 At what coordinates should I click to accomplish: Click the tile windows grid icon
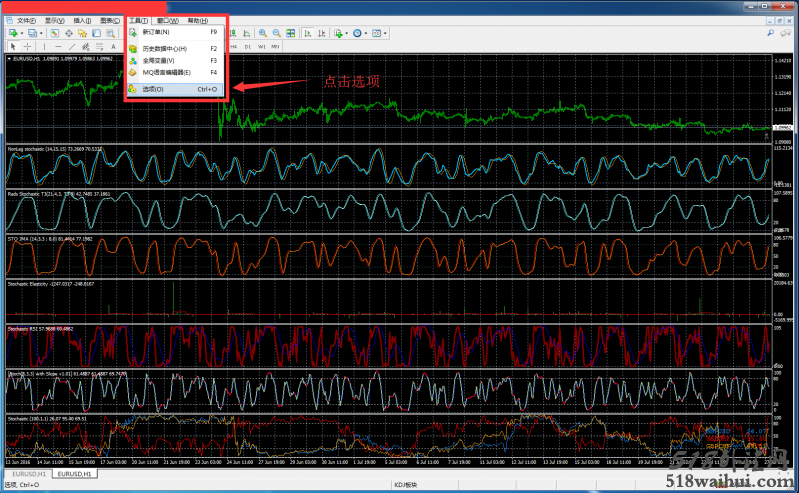(x=290, y=33)
